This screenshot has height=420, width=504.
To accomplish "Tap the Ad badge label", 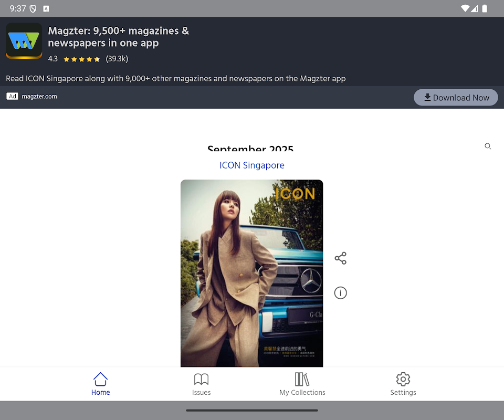I will pos(13,96).
